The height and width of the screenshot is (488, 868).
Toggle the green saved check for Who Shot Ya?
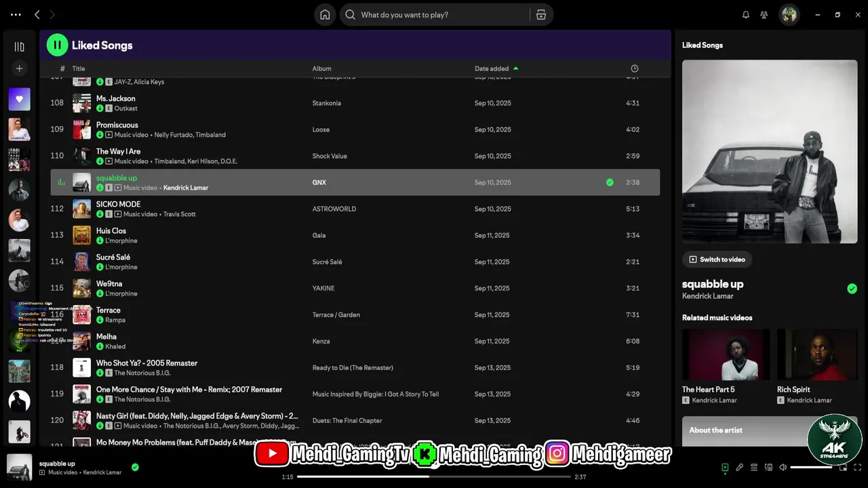[x=100, y=373]
